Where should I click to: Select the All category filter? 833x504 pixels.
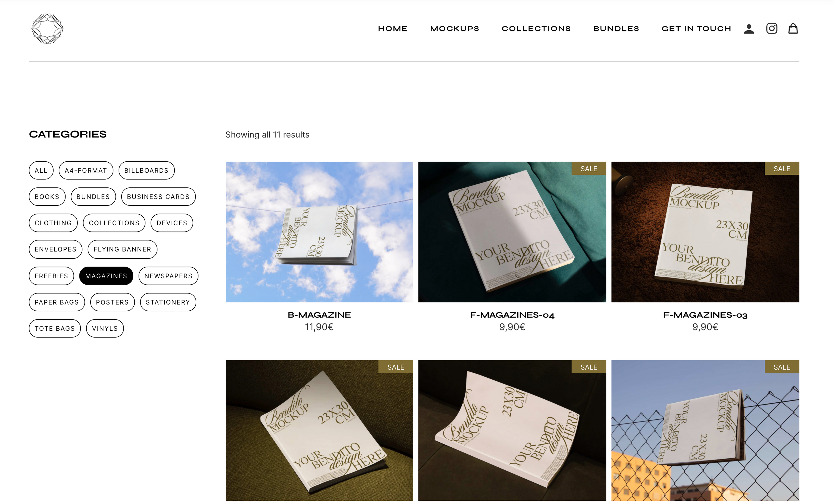[x=41, y=170]
